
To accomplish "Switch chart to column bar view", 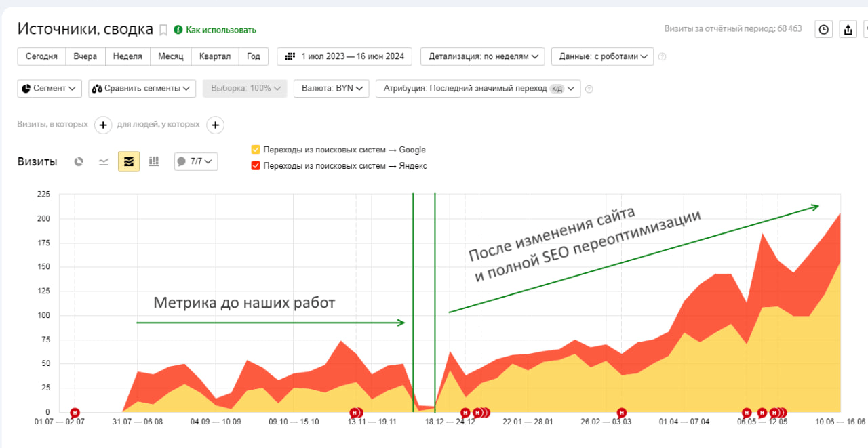I will (x=154, y=161).
